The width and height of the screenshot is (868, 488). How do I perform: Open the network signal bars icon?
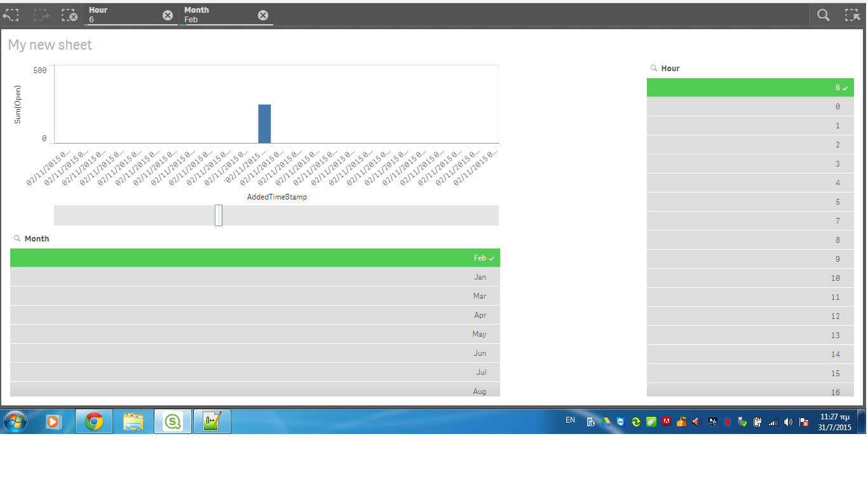click(773, 422)
